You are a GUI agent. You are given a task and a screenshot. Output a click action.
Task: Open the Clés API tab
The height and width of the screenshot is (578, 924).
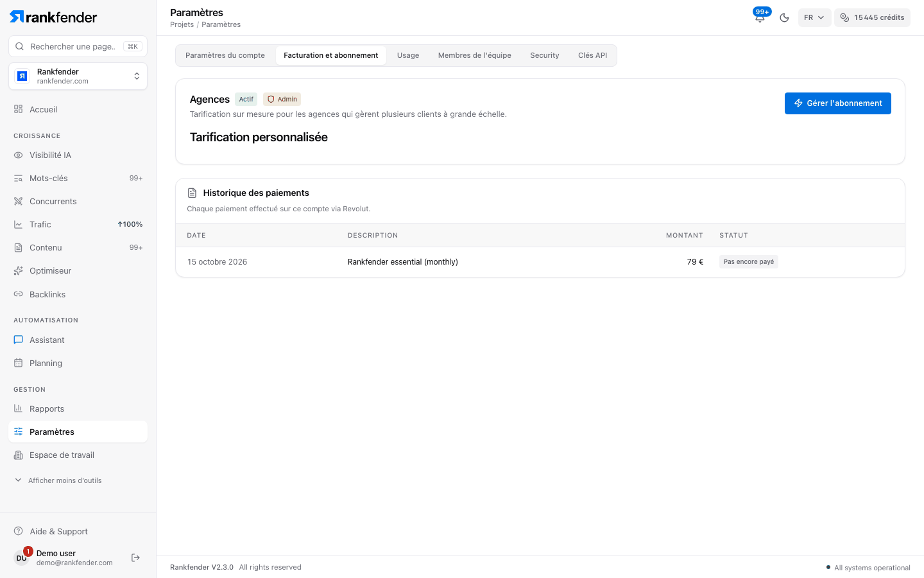tap(592, 55)
